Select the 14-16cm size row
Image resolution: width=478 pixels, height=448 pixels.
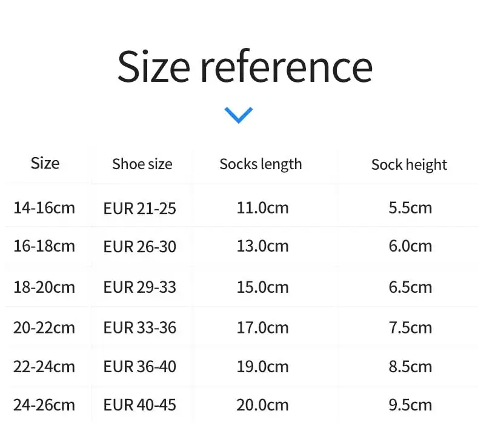point(44,208)
